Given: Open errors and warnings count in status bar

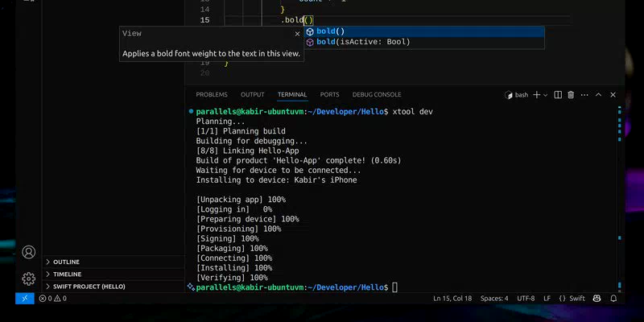Looking at the screenshot, I should 52,299.
